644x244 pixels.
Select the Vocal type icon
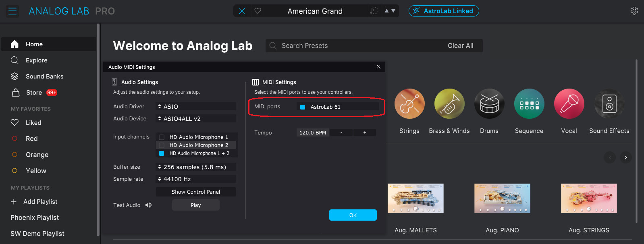click(x=569, y=103)
